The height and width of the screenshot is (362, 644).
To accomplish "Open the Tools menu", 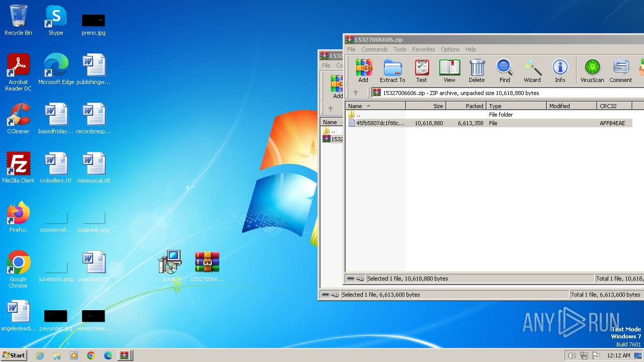I will click(x=400, y=49).
